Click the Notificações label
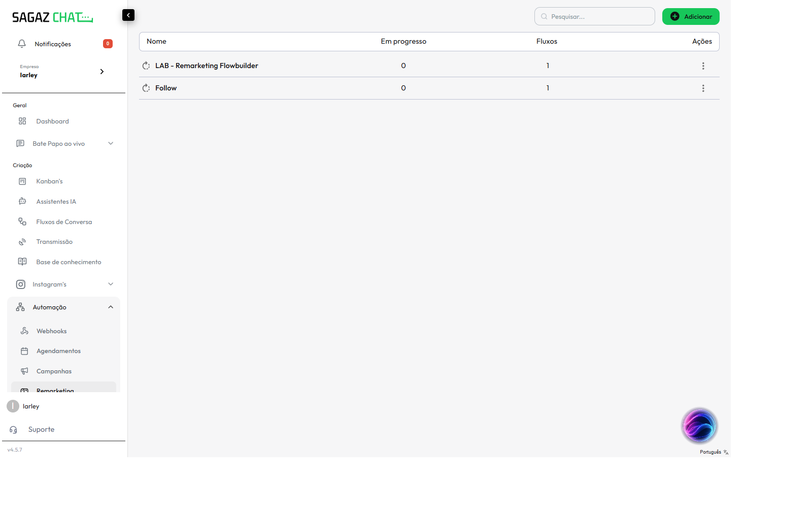Screen dimensions: 812x508 pos(53,44)
